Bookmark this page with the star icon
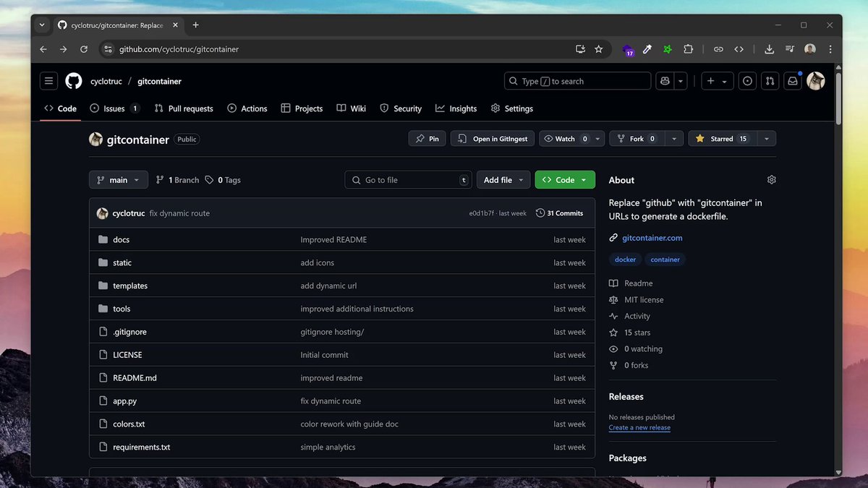Screen dimensions: 868x488 (598, 49)
